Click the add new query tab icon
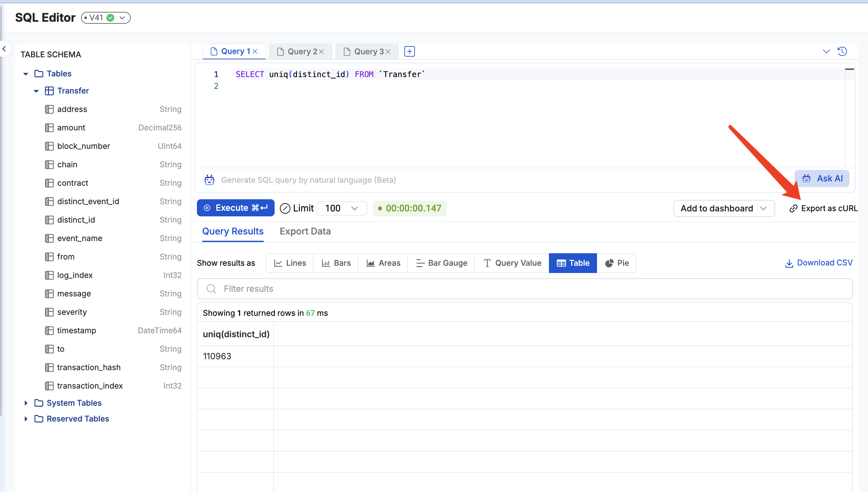 [x=409, y=51]
